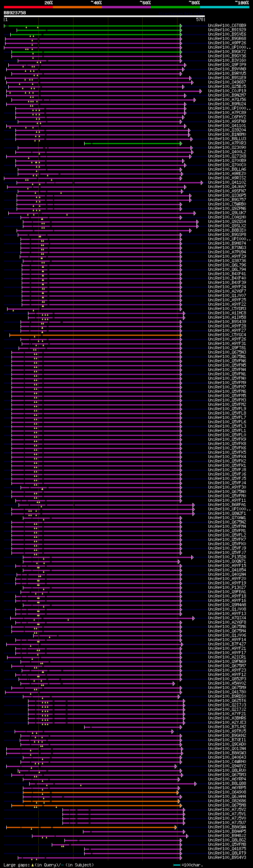Click the short green bar of UniRef100_A7PXR3
Screen dimensions: 253x868
tap(133, 143)
